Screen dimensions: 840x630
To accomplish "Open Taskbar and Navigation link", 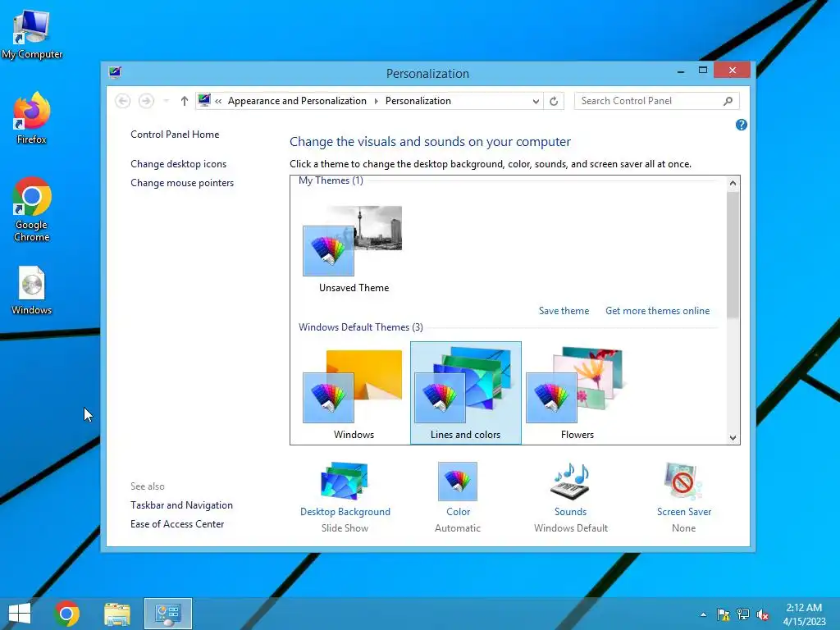I will point(181,505).
